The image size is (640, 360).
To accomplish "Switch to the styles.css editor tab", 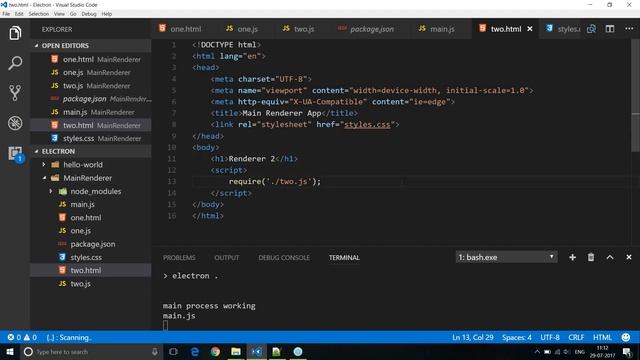I will pos(562,29).
